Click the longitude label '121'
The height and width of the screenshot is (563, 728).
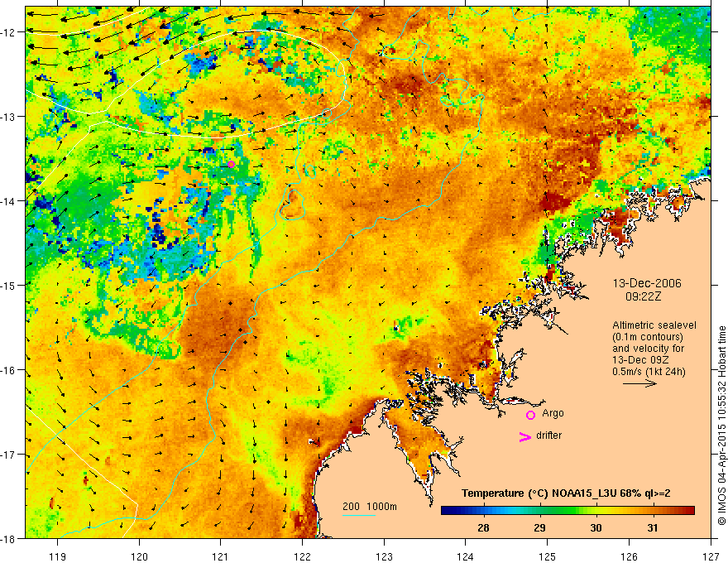click(x=221, y=556)
